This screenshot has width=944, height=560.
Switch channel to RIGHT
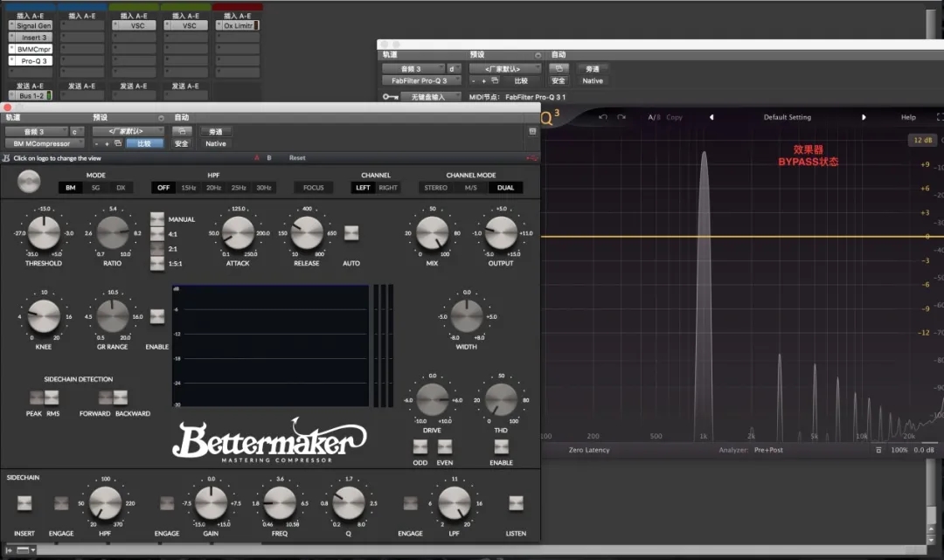388,188
